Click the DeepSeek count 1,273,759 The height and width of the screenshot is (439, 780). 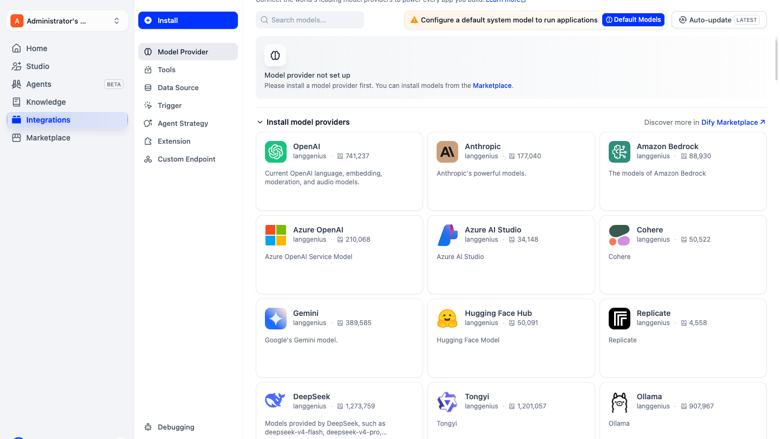[360, 406]
